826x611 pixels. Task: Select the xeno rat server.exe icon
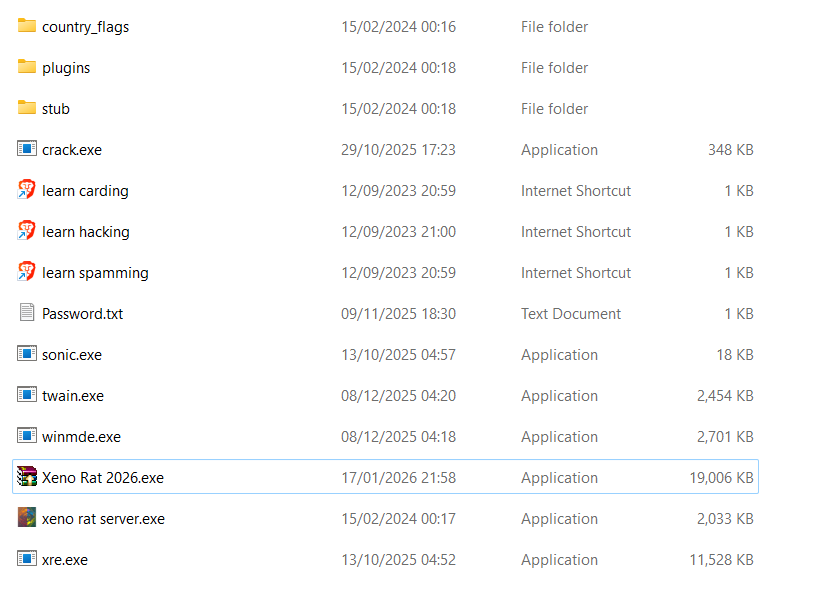point(27,518)
